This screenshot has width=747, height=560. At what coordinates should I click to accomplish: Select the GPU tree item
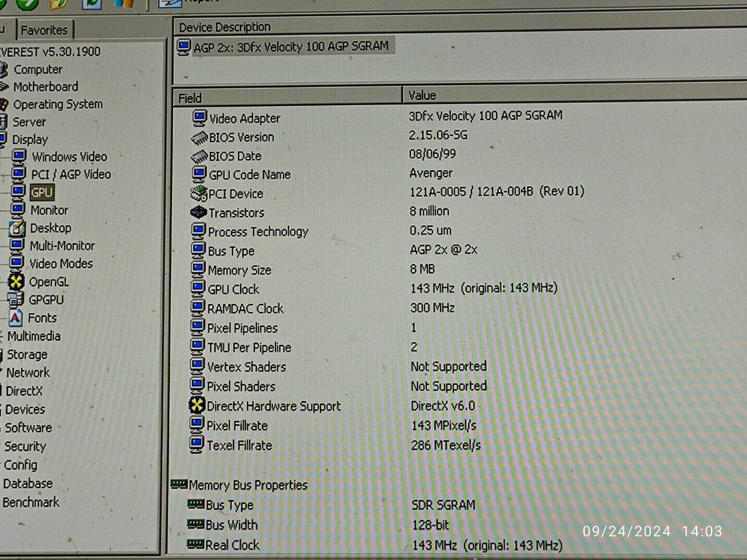41,192
